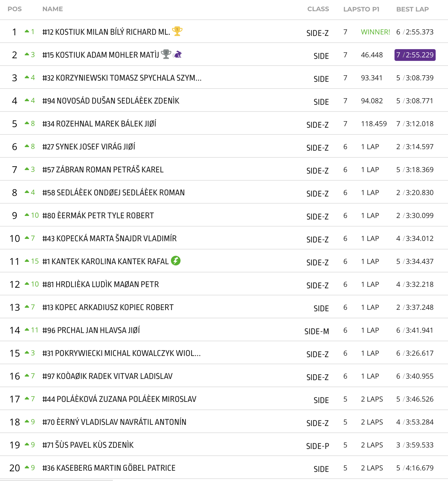Select #81 HRDLIÈKA LUDÌK MAØAN PETR
This screenshot has width=448, height=481.
tap(101, 284)
